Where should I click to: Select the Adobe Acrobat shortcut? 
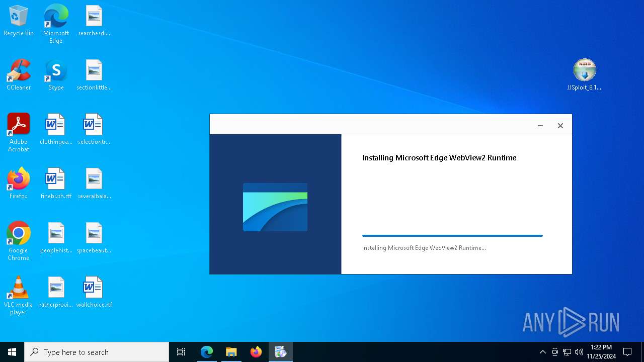coord(19,133)
